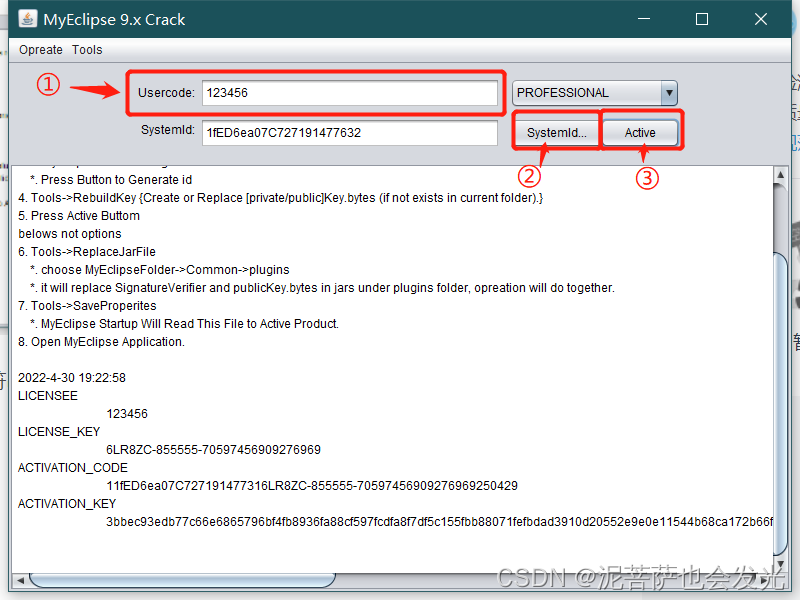The height and width of the screenshot is (600, 800).
Task: Click the vertical scrollbar up arrow
Action: tap(781, 174)
